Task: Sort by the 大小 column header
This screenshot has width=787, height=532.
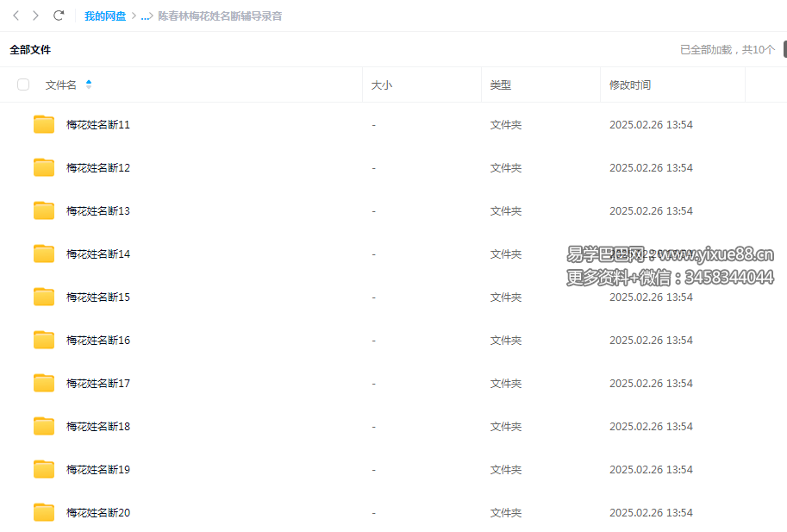Action: [x=381, y=84]
